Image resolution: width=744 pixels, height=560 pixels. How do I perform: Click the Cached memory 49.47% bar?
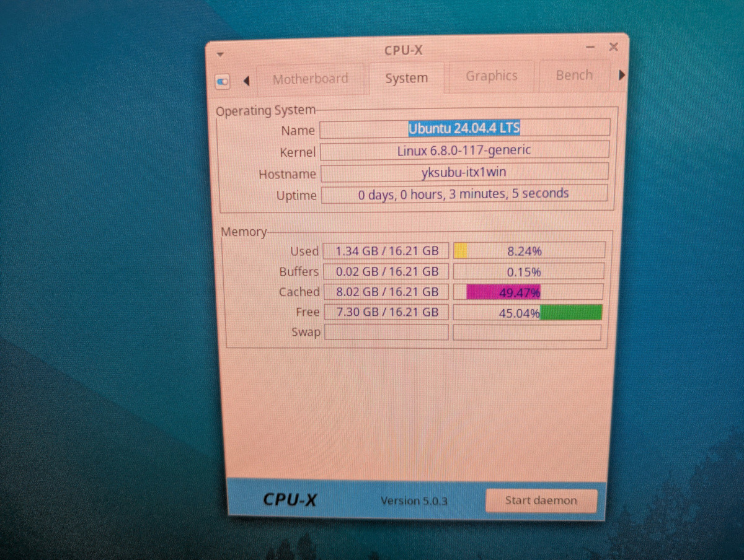click(528, 292)
